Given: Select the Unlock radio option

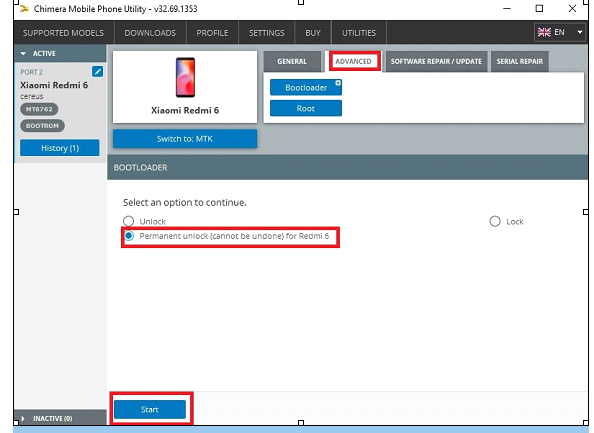Looking at the screenshot, I should coord(129,221).
